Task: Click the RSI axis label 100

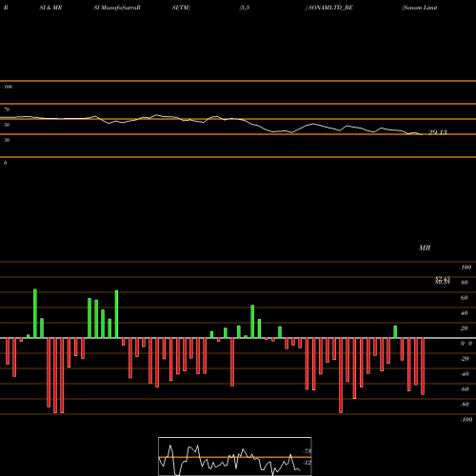Action: pyautogui.click(x=8, y=87)
